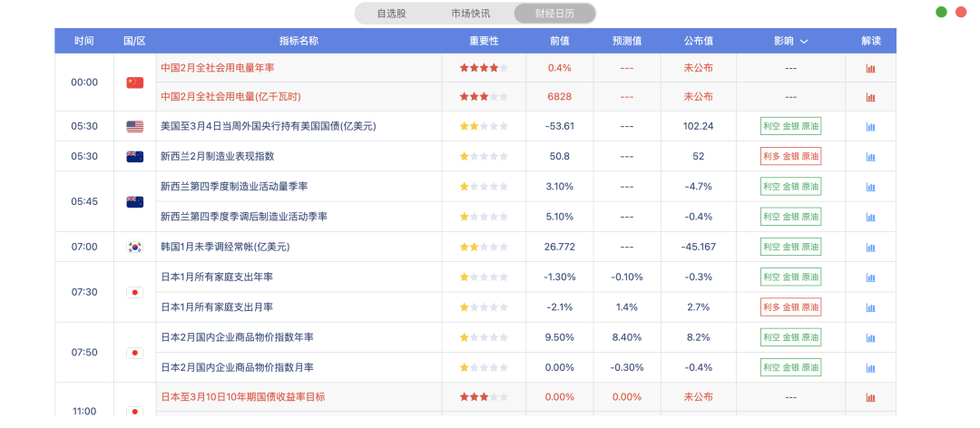This screenshot has height=428, width=980.
Task: Open indicator 日本1月所有家庭支出年率
Action: [217, 277]
